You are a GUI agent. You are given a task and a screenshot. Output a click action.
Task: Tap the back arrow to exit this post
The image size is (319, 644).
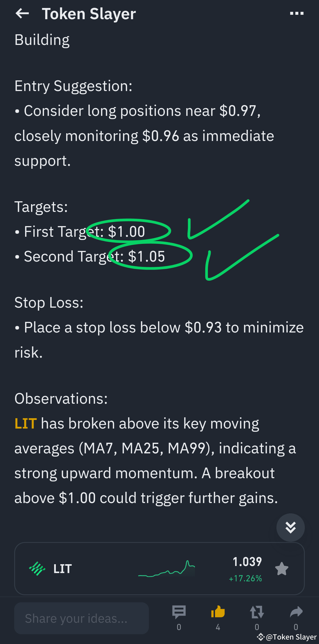point(23,14)
